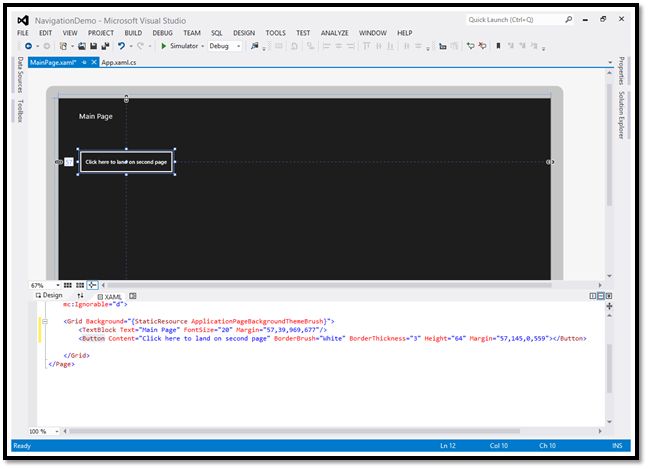Open the BUILD menu
The image size is (648, 469).
point(133,33)
